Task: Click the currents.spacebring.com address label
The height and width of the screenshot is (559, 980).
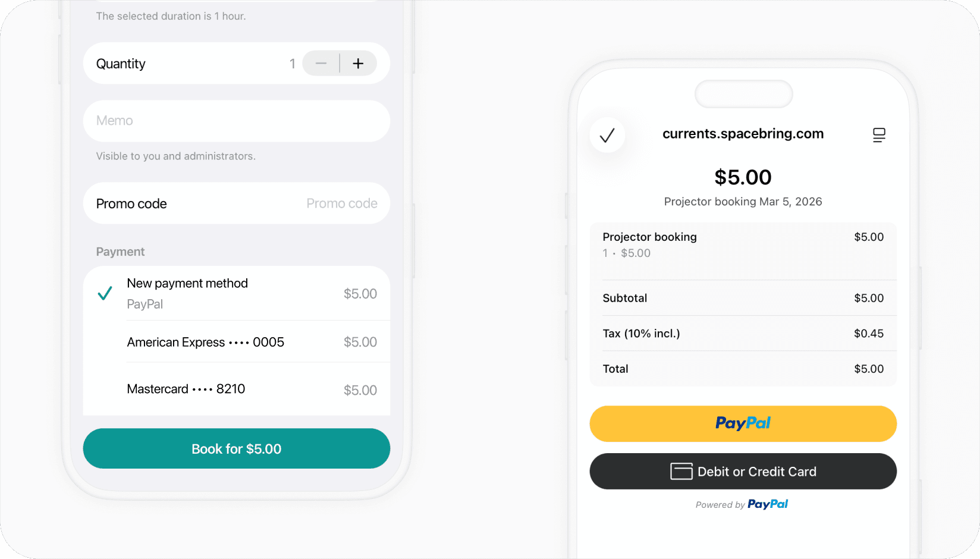Action: point(743,133)
